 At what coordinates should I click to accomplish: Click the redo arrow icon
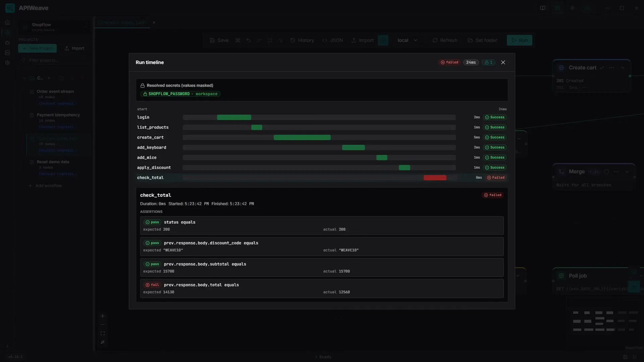(259, 40)
